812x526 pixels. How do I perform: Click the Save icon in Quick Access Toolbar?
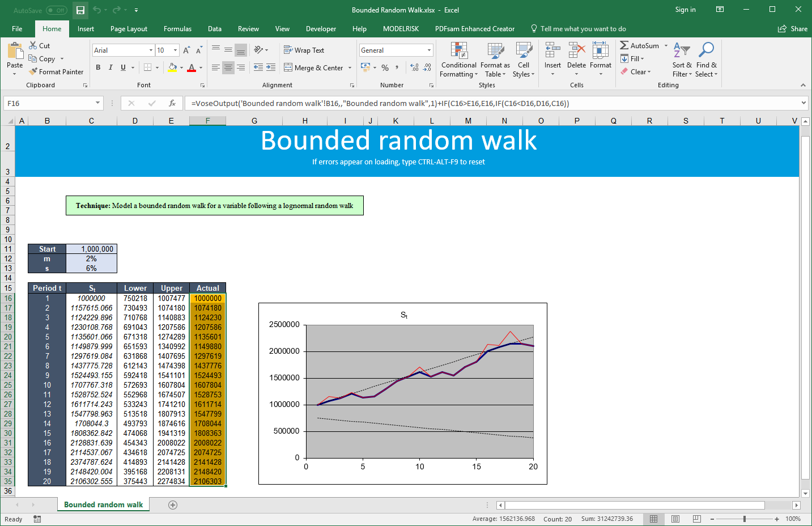pos(80,10)
